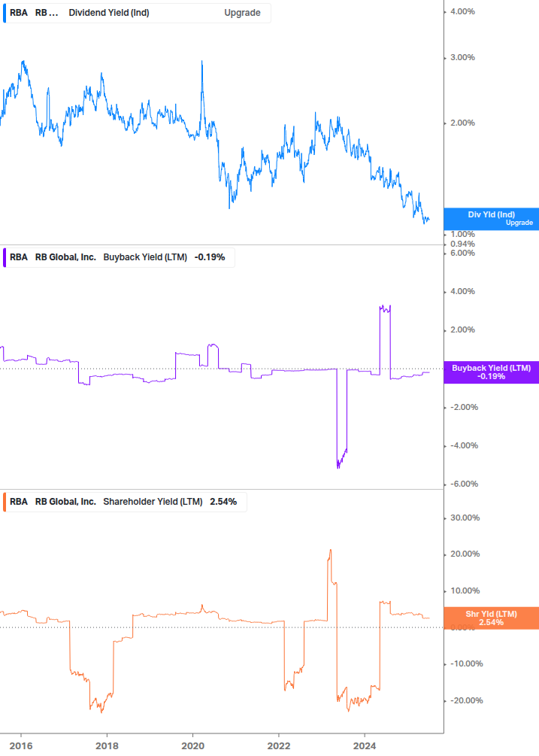Click RB Global, Inc. in Shareholder Yield legend
539x756 pixels.
(x=65, y=502)
